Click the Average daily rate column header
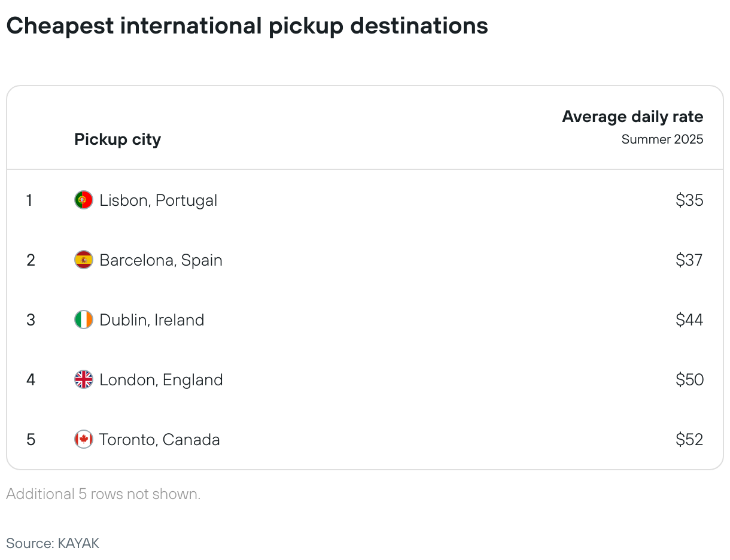Viewport: 730px width, 560px height. pos(632,117)
